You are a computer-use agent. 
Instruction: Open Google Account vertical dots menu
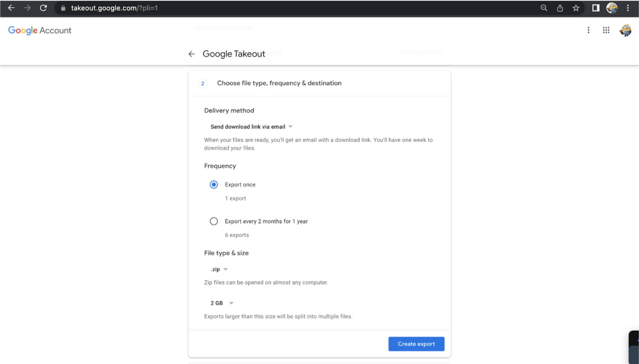(588, 30)
